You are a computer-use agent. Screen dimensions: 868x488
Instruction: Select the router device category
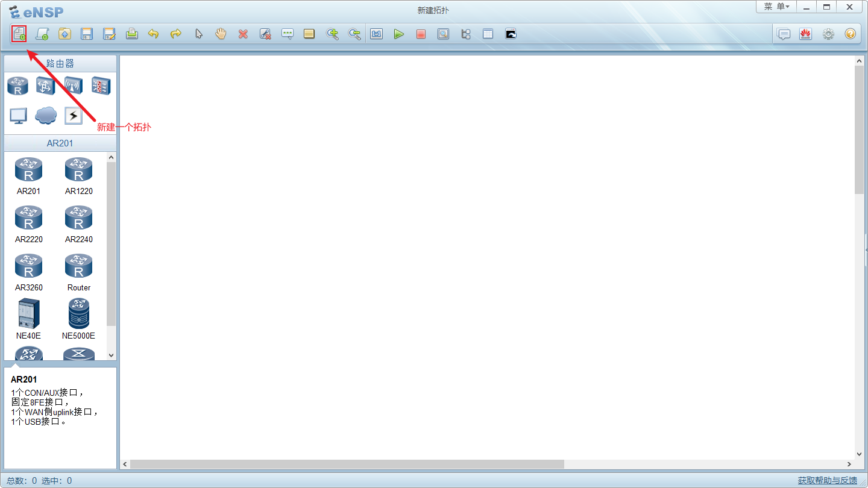(x=17, y=86)
